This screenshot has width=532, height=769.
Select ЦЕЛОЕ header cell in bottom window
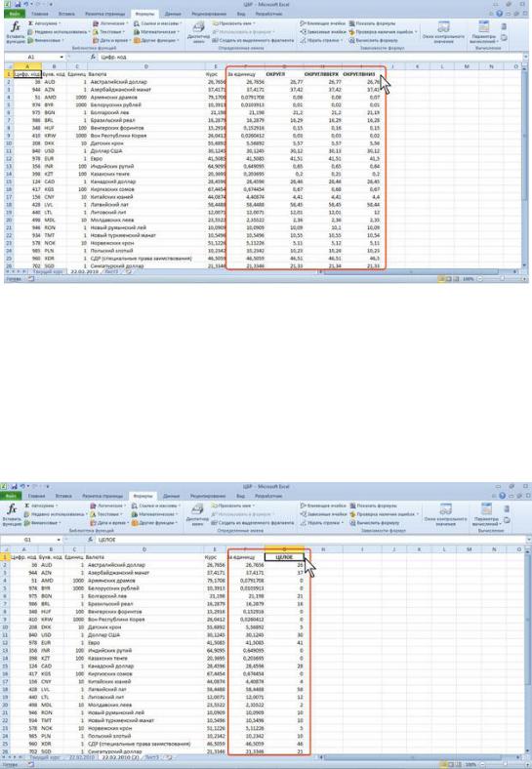284,557
